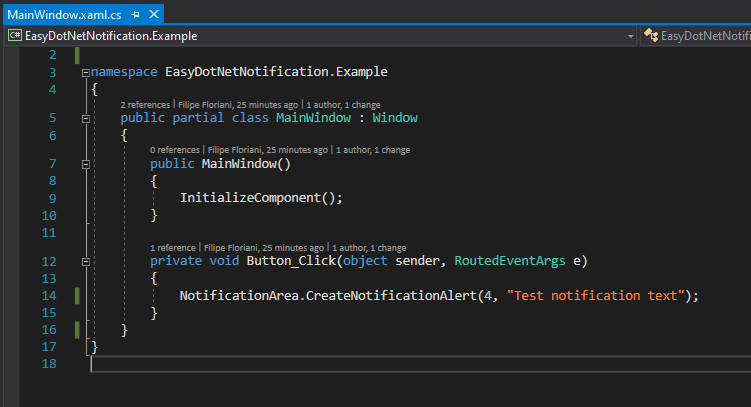Click '1 author, 1 change' above MainWindow constructor

373,150
